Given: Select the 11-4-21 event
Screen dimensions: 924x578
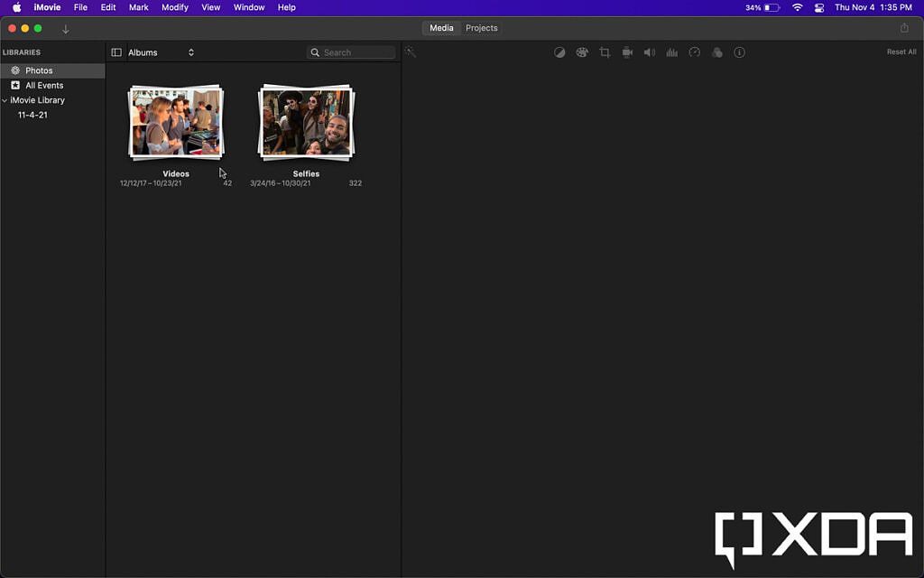Looking at the screenshot, I should [x=32, y=115].
